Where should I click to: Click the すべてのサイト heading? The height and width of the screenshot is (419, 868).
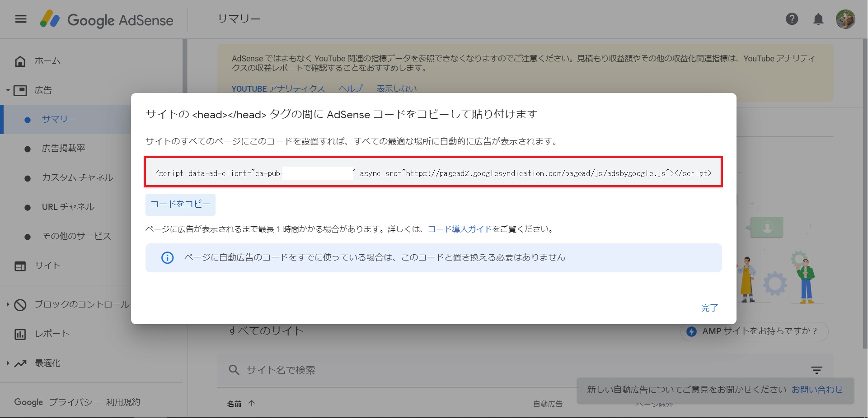(x=265, y=331)
